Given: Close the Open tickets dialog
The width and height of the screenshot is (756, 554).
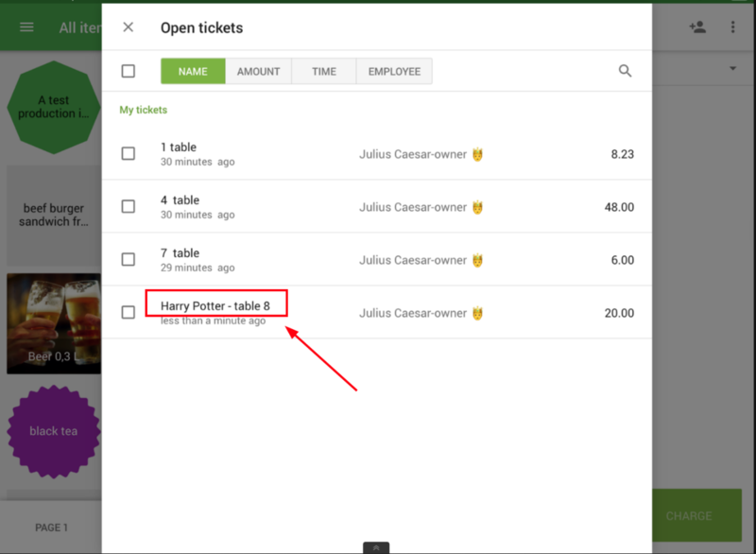Looking at the screenshot, I should click(129, 27).
